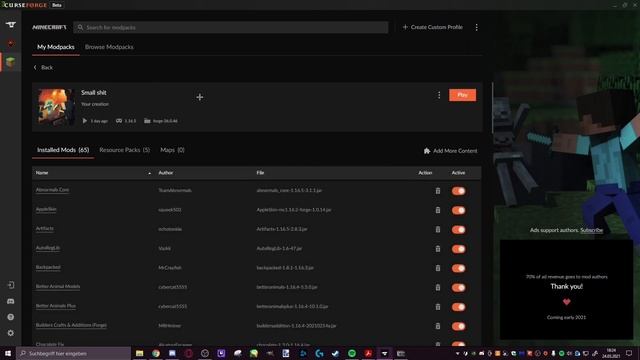Open the Discord icon in left sidebar
The width and height of the screenshot is (640, 360).
tap(11, 301)
